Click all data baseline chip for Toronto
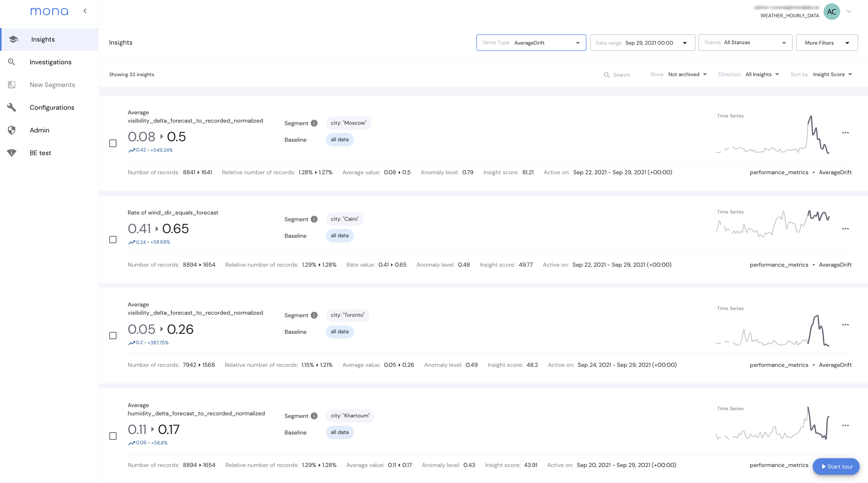This screenshot has width=868, height=483. click(x=340, y=331)
